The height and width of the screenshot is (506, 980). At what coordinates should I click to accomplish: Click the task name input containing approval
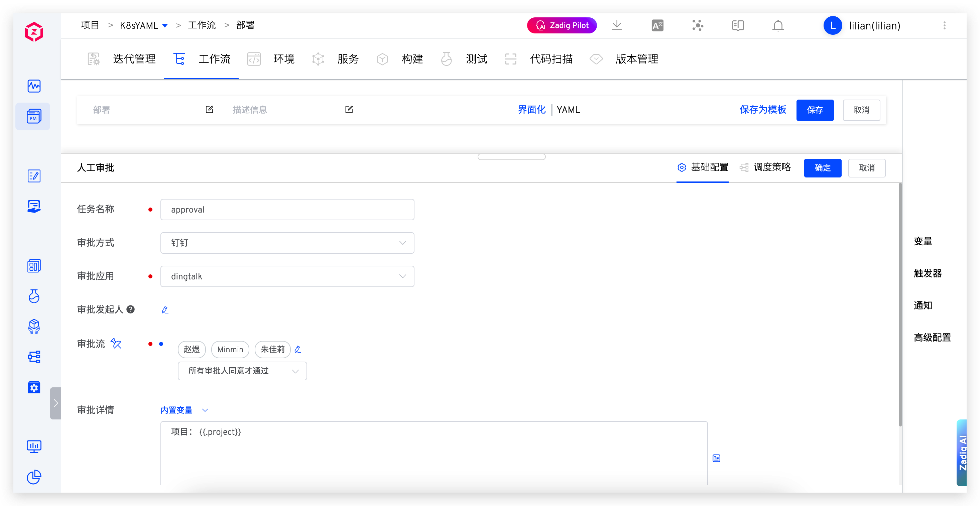pyautogui.click(x=287, y=209)
